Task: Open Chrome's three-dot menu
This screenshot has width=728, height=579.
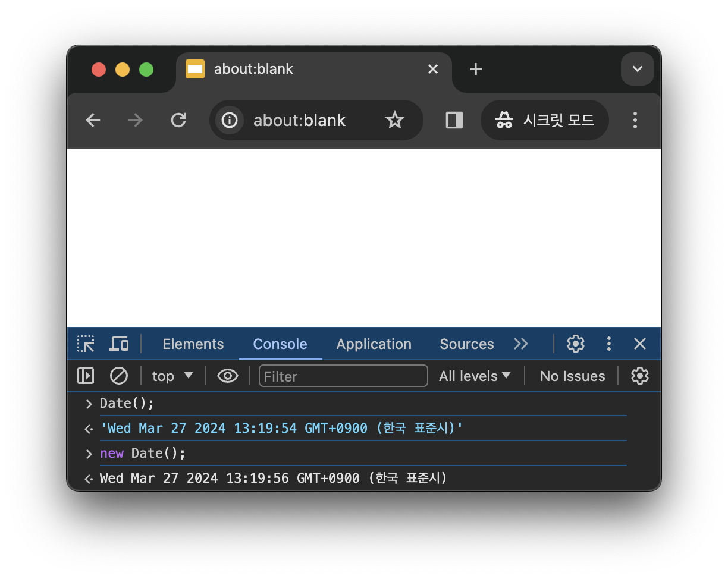Action: (x=635, y=120)
